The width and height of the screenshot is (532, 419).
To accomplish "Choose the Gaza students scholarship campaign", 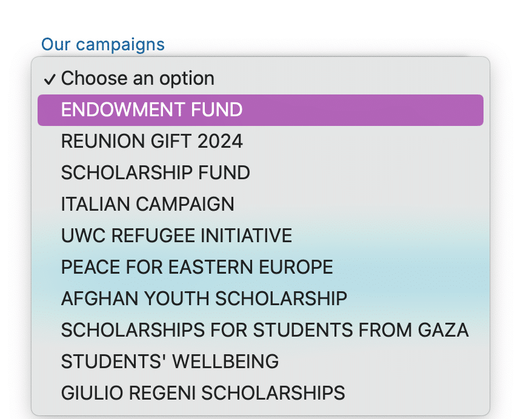I will 264,330.
